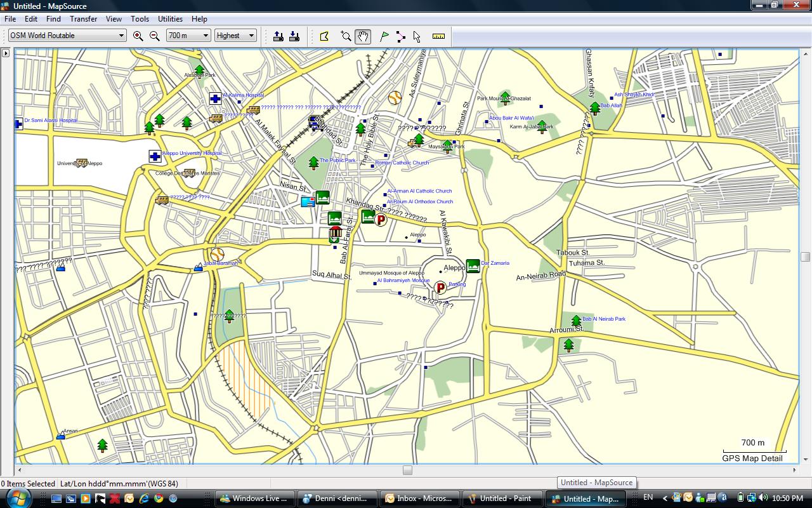This screenshot has height=508, width=812.
Task: Select the Route tool
Action: pos(401,36)
